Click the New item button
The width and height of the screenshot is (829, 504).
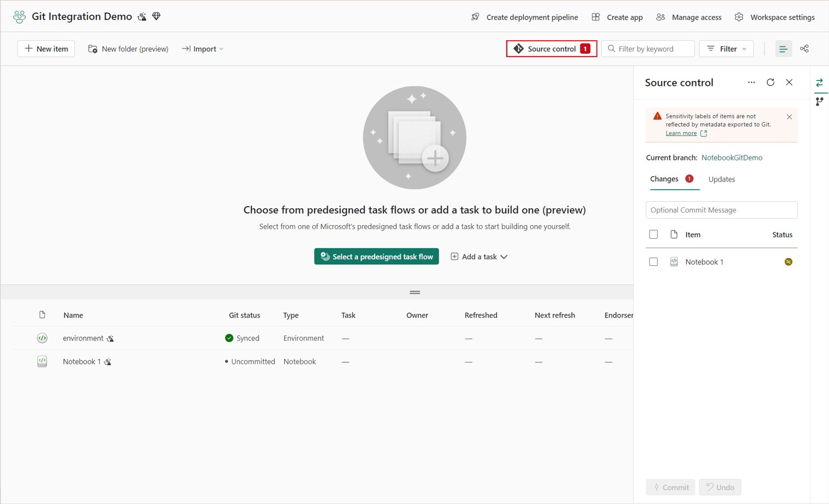pyautogui.click(x=46, y=49)
